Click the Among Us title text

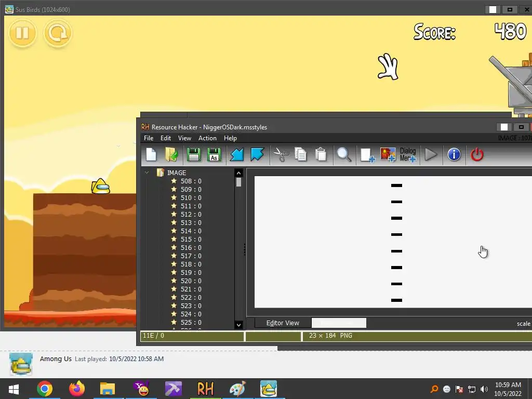56,358
